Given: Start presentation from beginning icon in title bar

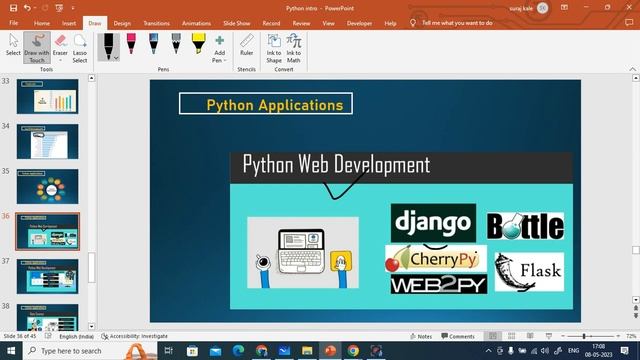Looking at the screenshot, I should coord(59,8).
